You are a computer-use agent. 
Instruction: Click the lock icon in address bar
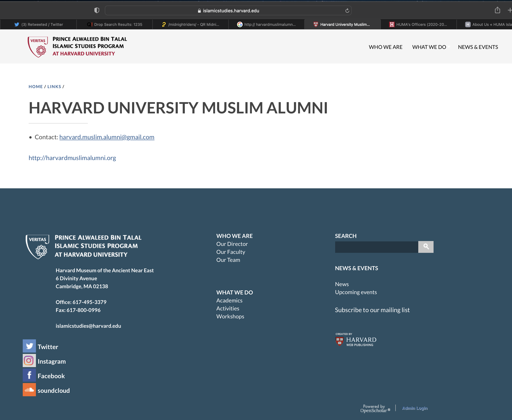click(199, 11)
